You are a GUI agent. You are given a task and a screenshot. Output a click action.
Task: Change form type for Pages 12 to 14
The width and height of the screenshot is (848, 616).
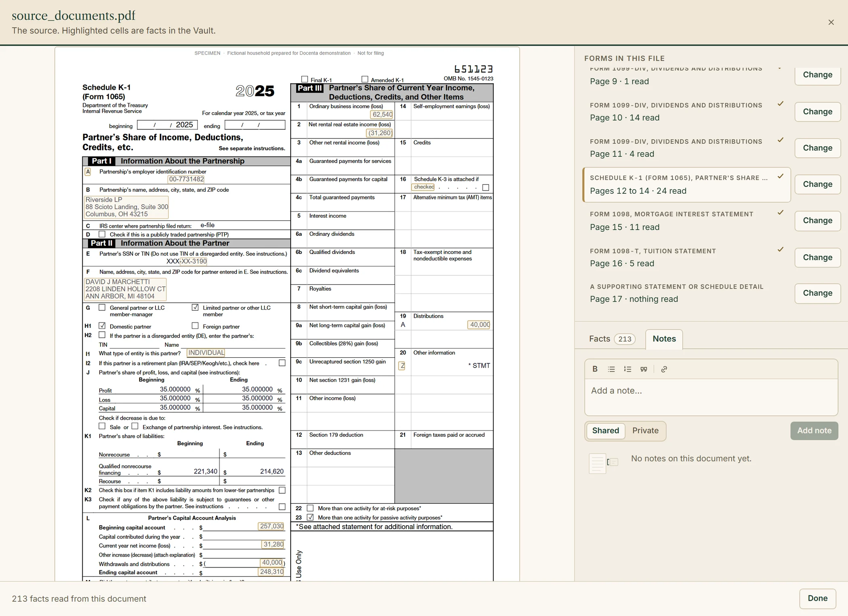point(817,184)
